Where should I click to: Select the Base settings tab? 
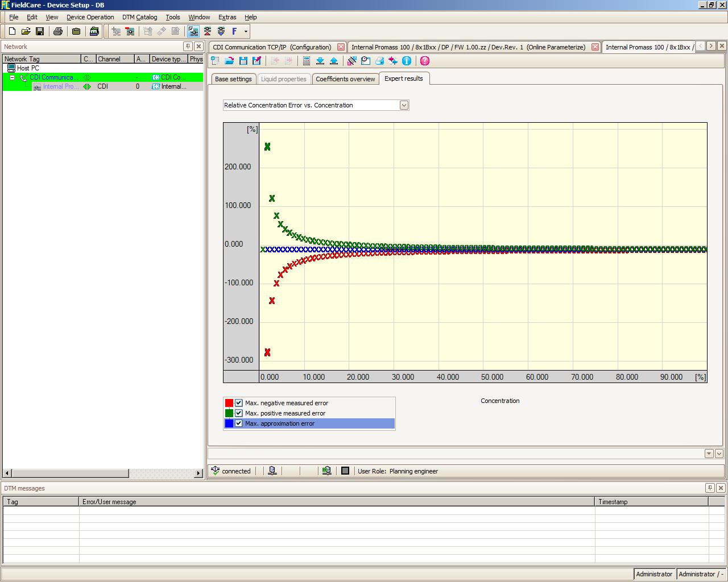233,79
